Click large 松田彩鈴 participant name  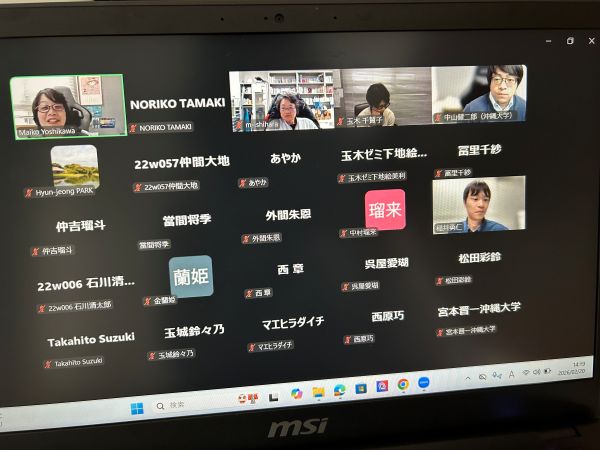pos(480,258)
